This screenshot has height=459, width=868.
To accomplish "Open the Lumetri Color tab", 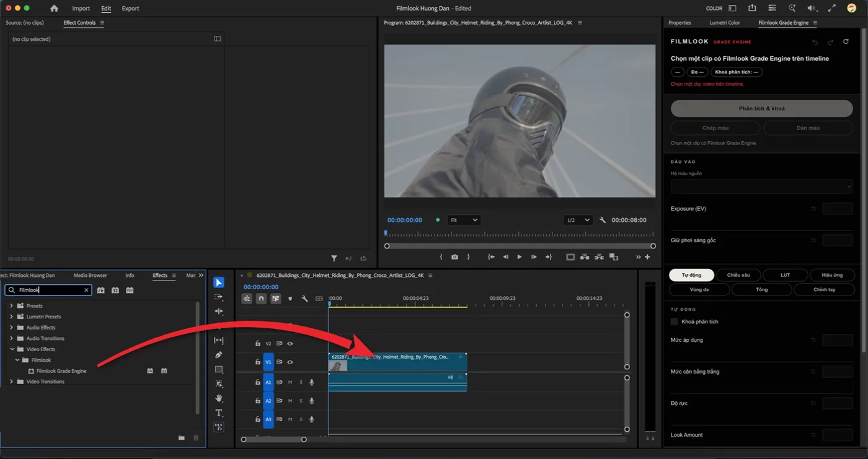I will pos(725,23).
